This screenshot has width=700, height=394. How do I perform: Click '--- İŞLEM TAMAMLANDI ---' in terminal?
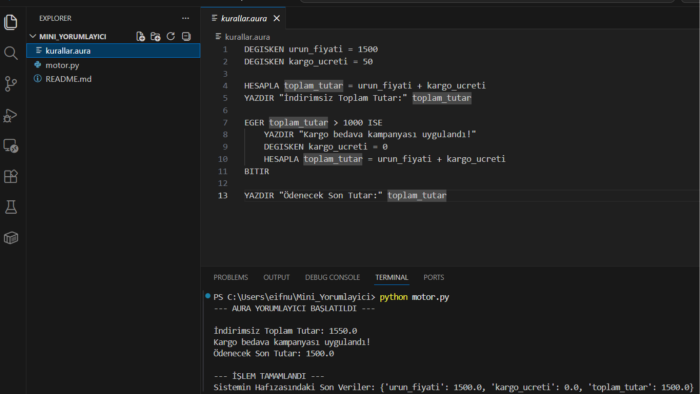pos(269,376)
